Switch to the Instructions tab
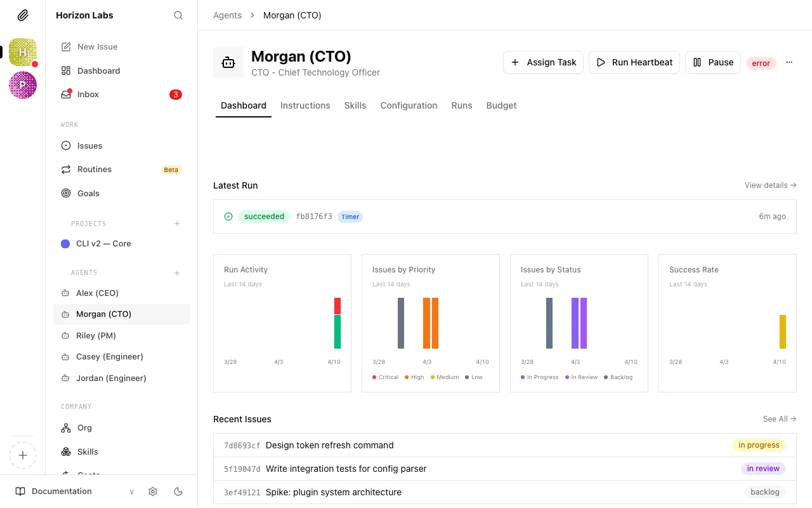812x508 pixels. pyautogui.click(x=305, y=105)
